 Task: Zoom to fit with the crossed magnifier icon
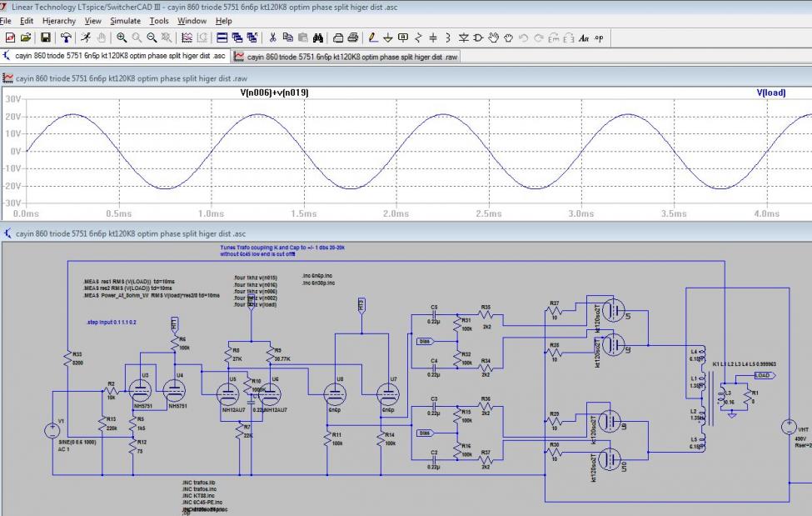tap(167, 38)
